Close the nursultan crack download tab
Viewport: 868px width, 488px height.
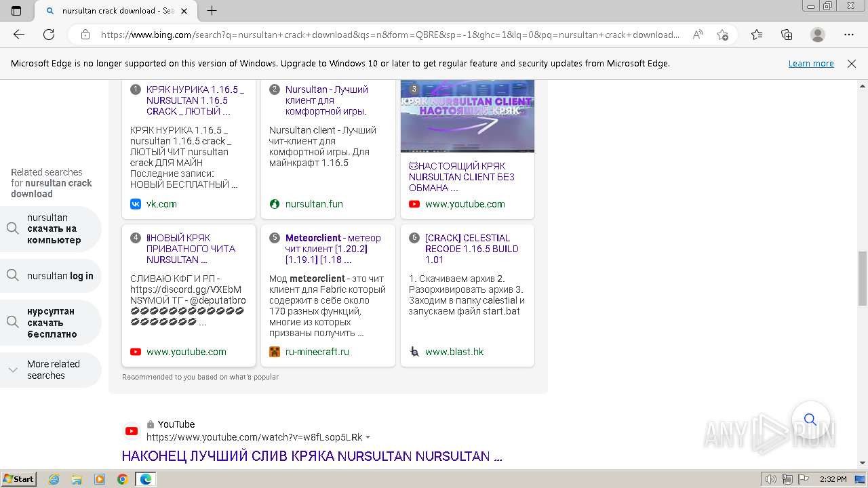point(184,11)
